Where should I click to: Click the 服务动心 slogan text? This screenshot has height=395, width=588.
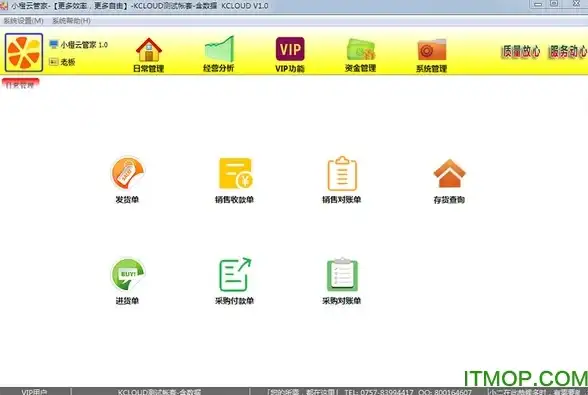pyautogui.click(x=568, y=51)
